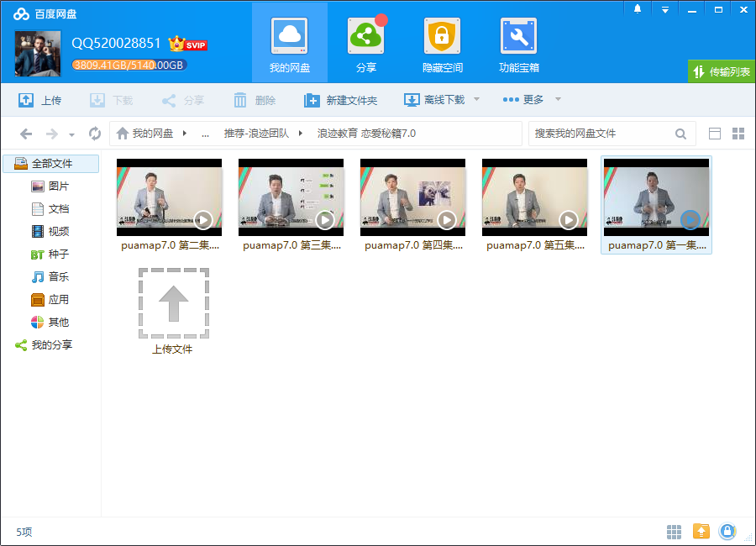756x546 pixels.
Task: Click the 更多 toolbar button
Action: (523, 100)
